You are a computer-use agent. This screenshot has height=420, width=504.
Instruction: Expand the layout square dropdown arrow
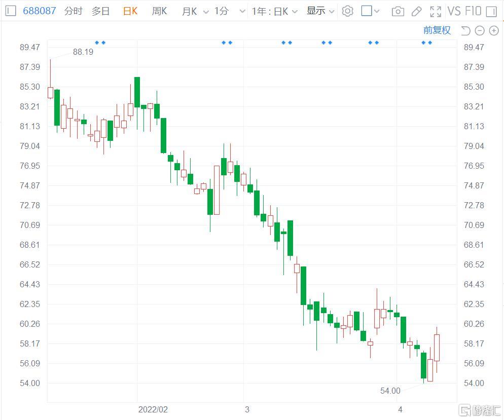pos(377,12)
